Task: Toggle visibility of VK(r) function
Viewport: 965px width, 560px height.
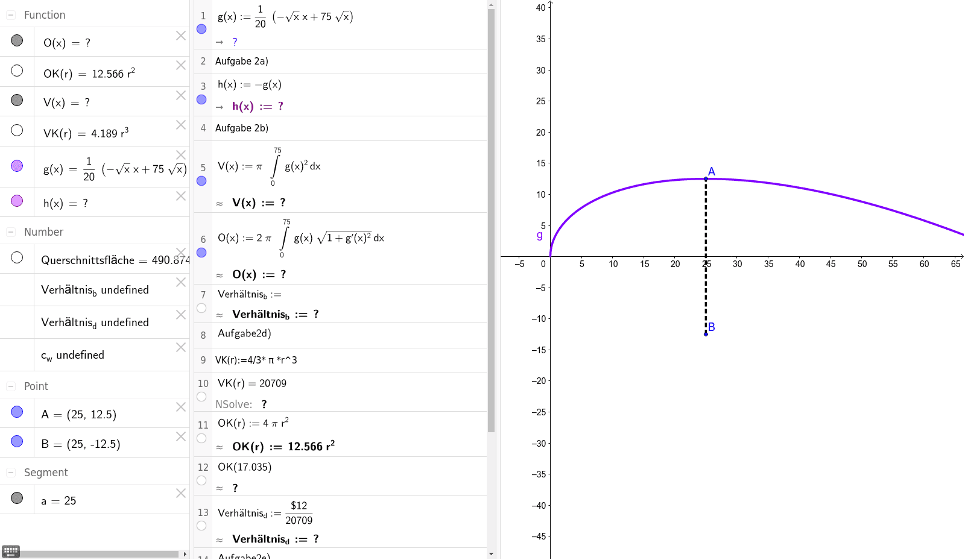Action: click(x=17, y=130)
